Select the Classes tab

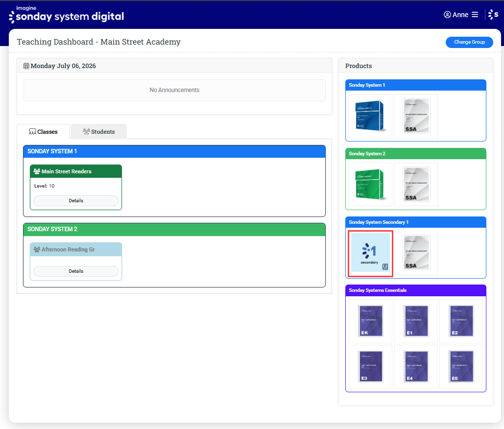click(x=43, y=132)
